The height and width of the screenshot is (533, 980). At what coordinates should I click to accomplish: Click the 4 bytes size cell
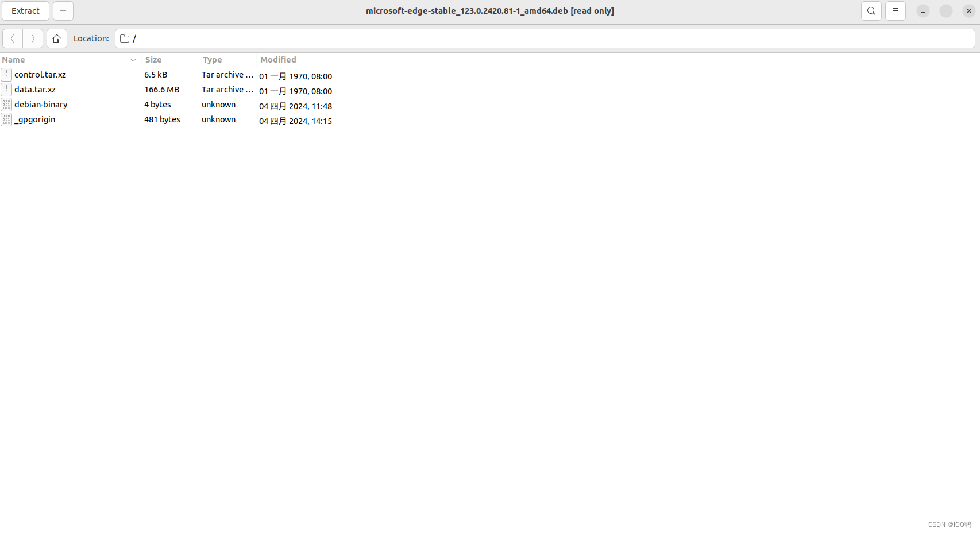click(157, 105)
